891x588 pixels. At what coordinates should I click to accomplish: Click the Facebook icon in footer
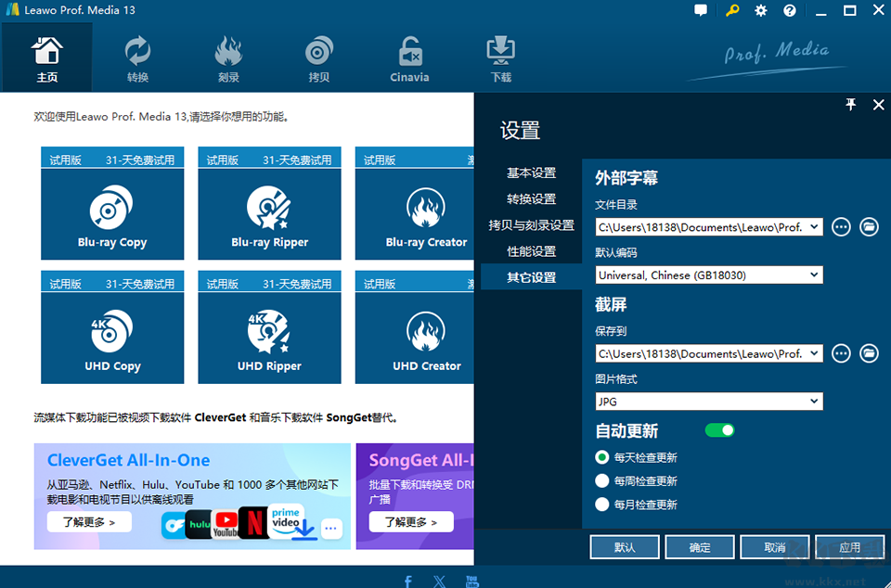pyautogui.click(x=408, y=582)
